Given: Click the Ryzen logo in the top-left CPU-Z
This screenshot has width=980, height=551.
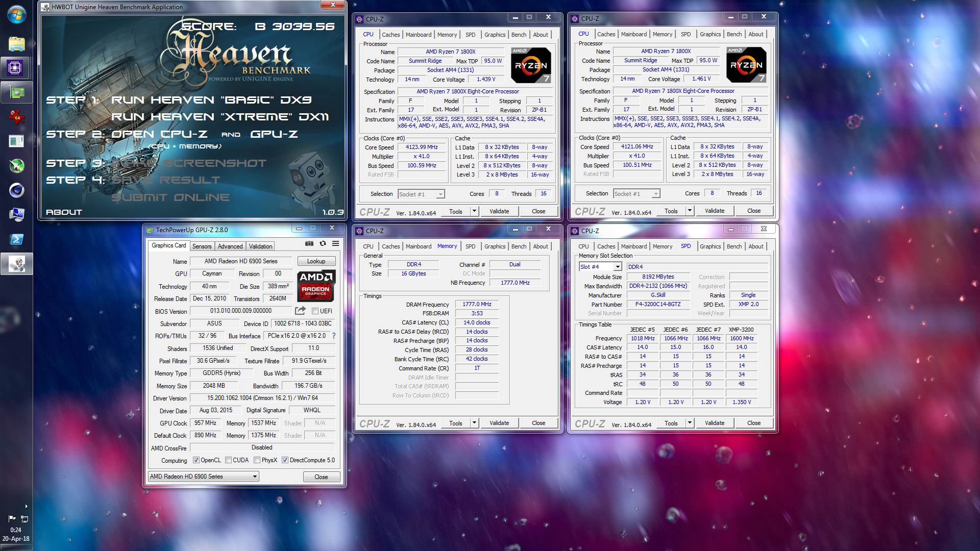Looking at the screenshot, I should [x=531, y=65].
